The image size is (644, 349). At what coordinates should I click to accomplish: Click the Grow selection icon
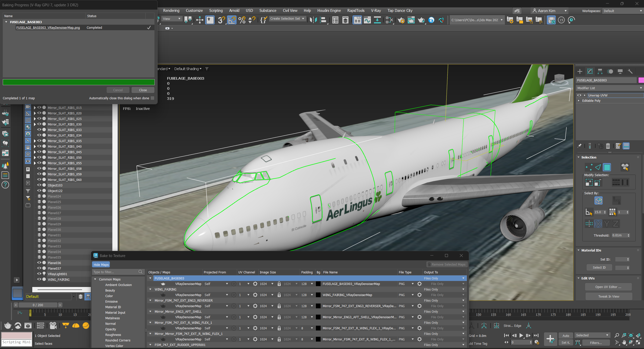(x=589, y=182)
